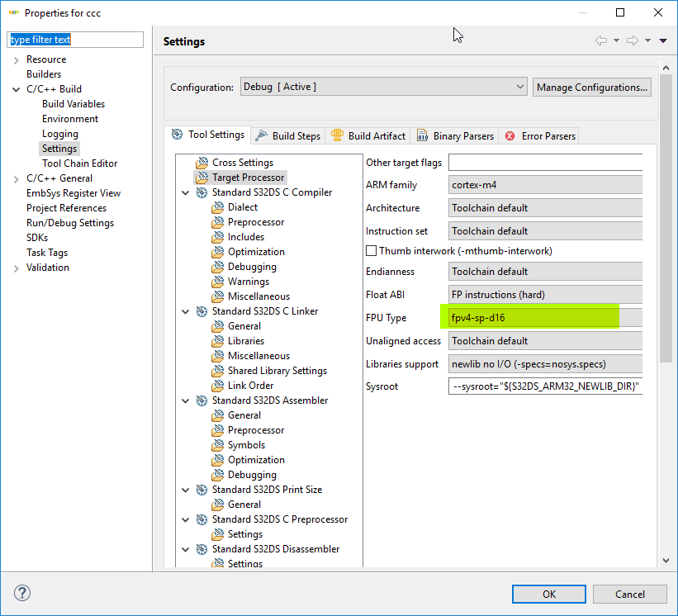The width and height of the screenshot is (678, 616).
Task: Open the FPU Type dropdown
Action: tap(545, 318)
